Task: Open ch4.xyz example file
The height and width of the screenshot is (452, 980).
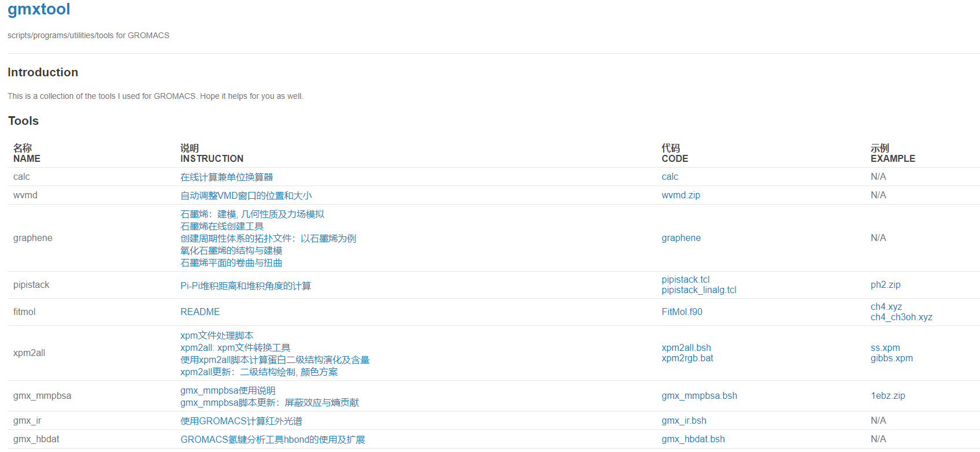Action: 886,307
